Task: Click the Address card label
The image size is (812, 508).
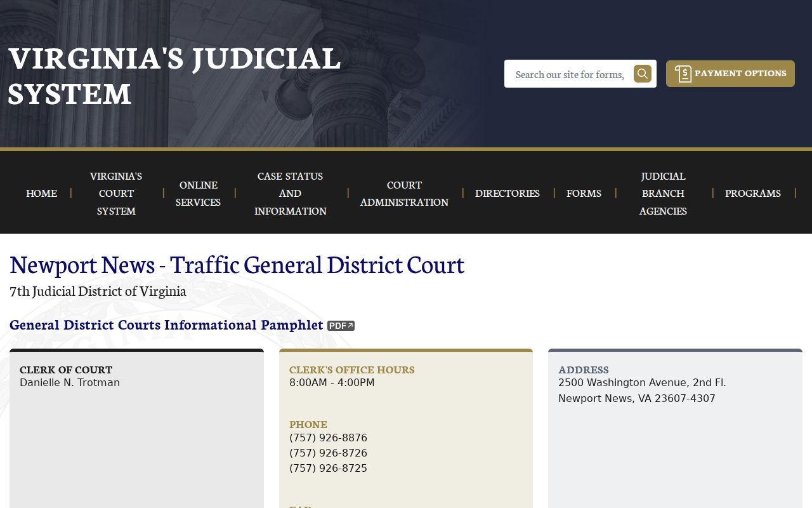Action: (x=584, y=370)
